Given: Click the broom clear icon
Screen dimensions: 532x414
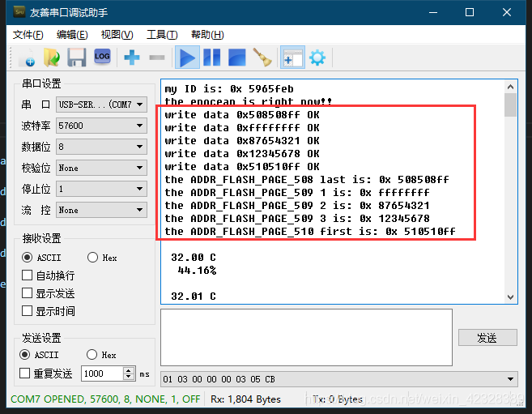Looking at the screenshot, I should point(262,58).
